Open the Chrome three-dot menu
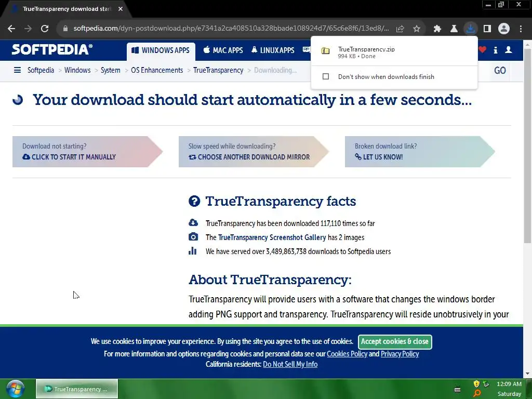The height and width of the screenshot is (399, 532). [521, 29]
